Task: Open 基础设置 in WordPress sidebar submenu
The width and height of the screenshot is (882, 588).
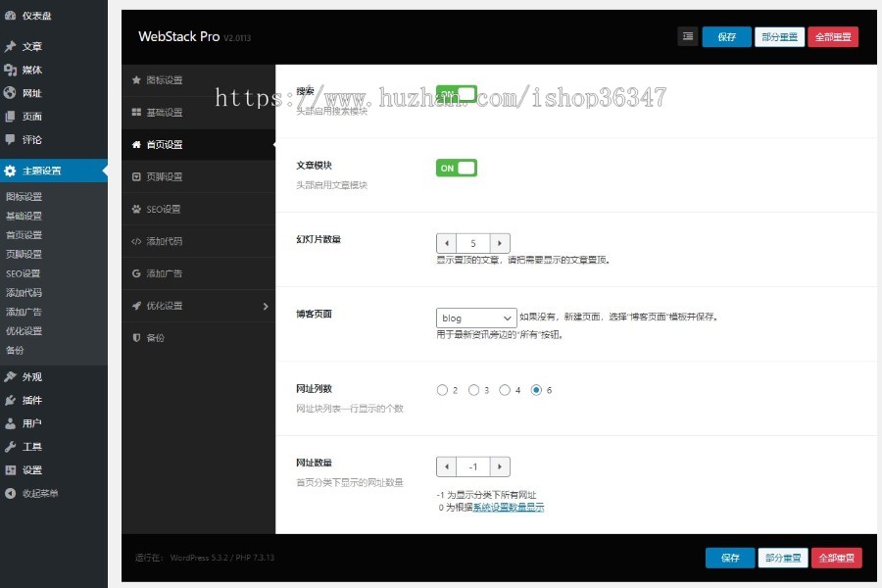Action: coord(24,216)
